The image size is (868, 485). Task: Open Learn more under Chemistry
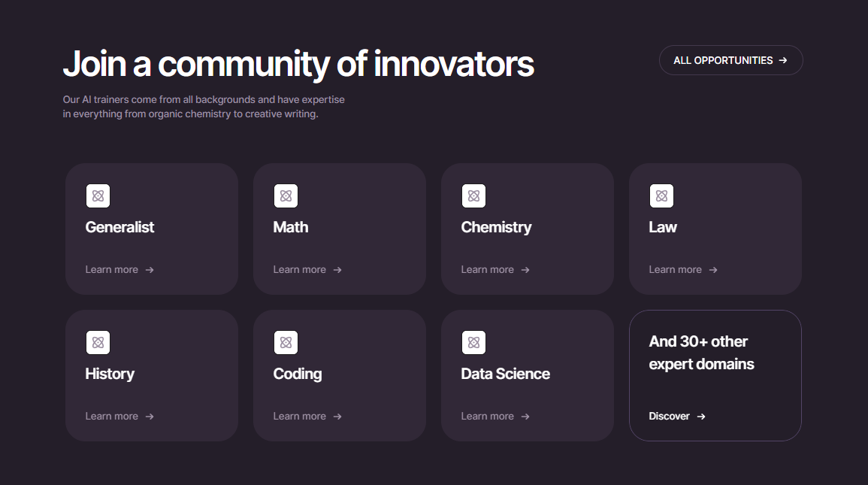pyautogui.click(x=495, y=270)
